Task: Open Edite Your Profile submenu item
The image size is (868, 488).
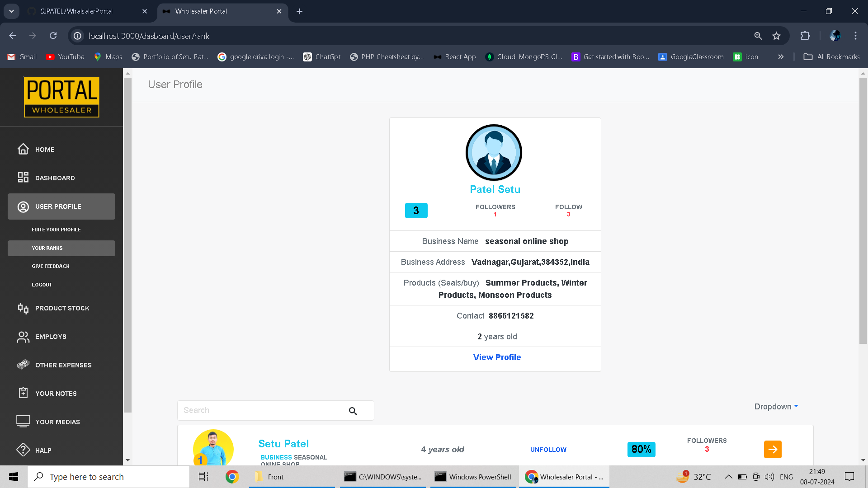Action: [56, 230]
